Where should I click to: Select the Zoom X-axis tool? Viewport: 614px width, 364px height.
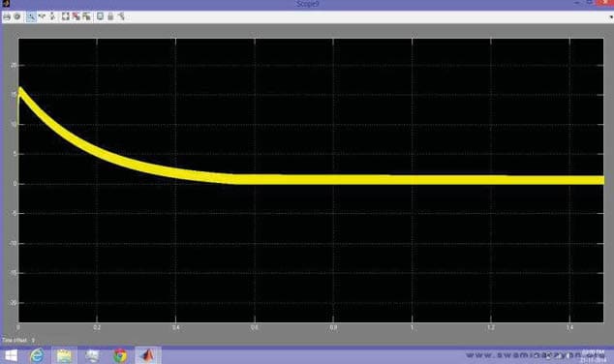point(42,16)
